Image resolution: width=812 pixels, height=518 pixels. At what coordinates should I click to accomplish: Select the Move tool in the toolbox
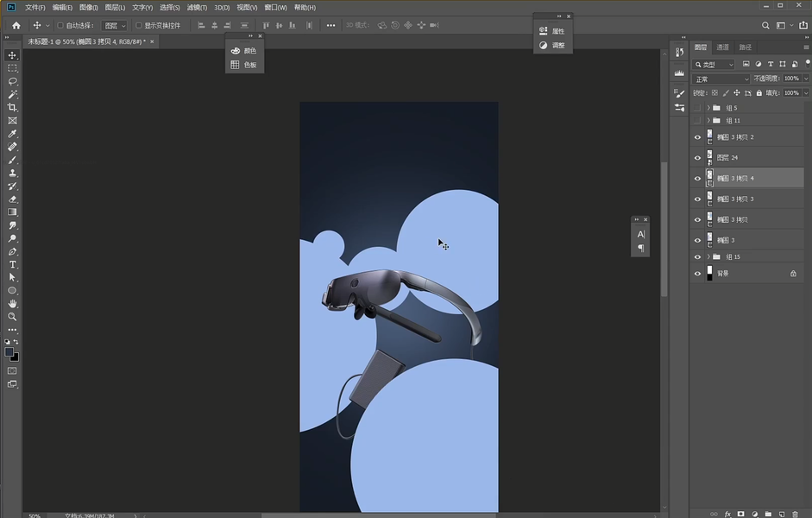(x=12, y=55)
